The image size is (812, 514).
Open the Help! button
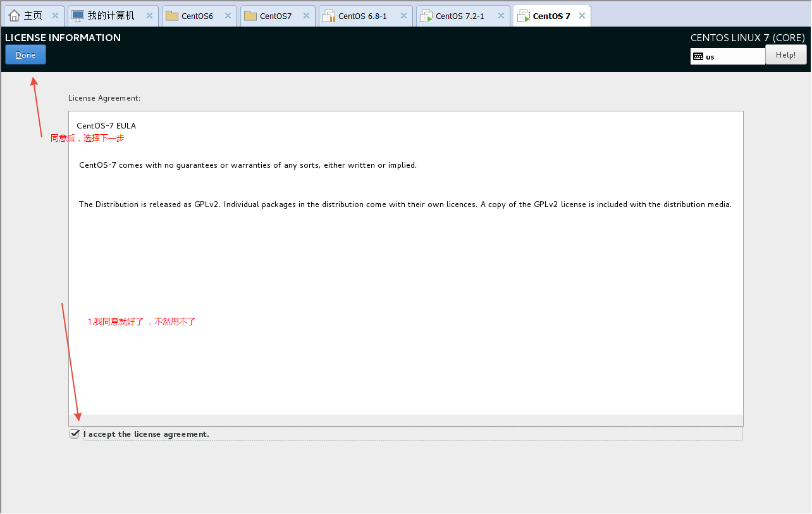[x=786, y=55]
